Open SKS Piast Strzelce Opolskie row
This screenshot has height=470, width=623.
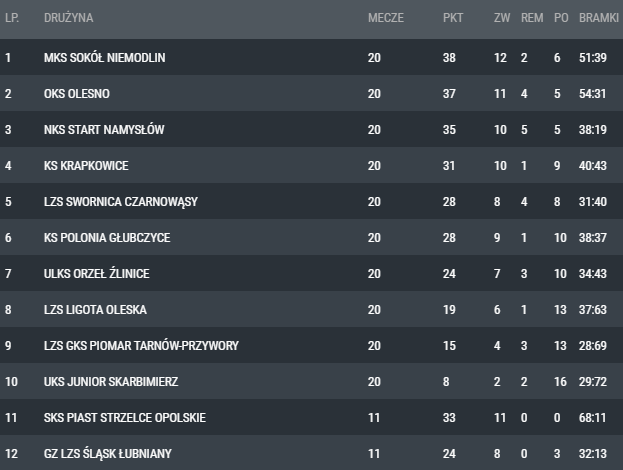[312, 417]
